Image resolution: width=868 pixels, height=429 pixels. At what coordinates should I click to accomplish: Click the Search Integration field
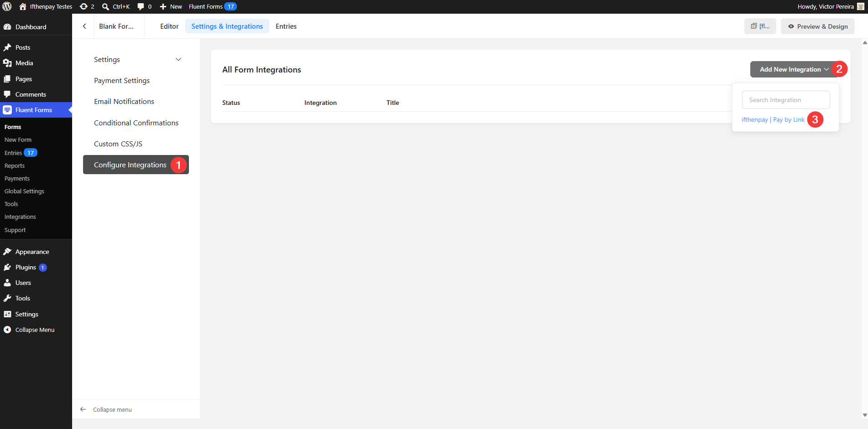[786, 100]
